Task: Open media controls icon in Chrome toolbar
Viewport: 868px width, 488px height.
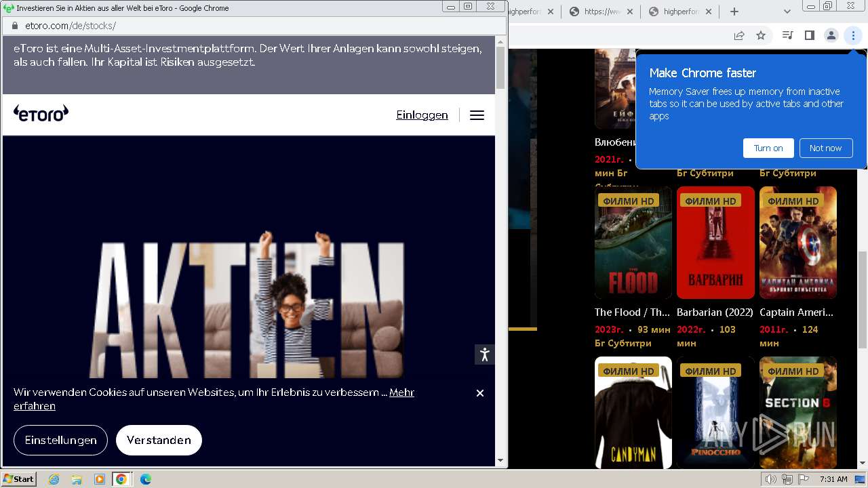Action: [787, 35]
